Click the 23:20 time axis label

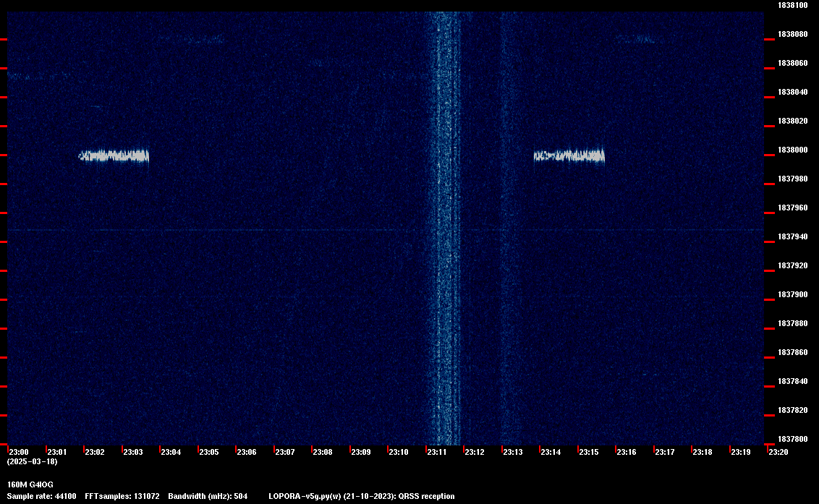click(x=778, y=452)
